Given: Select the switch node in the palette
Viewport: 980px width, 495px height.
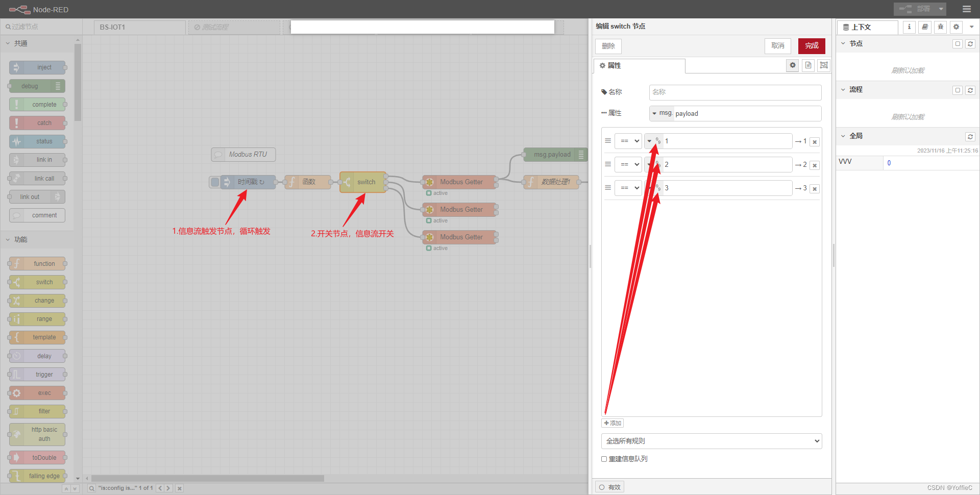Looking at the screenshot, I should click(x=37, y=282).
